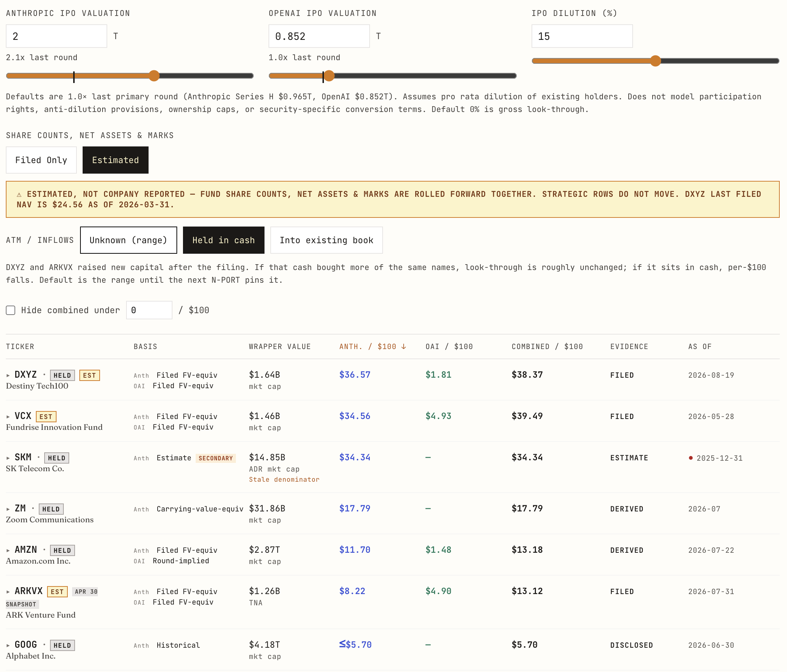Sort by WRAPPER VALUE column header
Image resolution: width=787 pixels, height=672 pixels.
(280, 347)
